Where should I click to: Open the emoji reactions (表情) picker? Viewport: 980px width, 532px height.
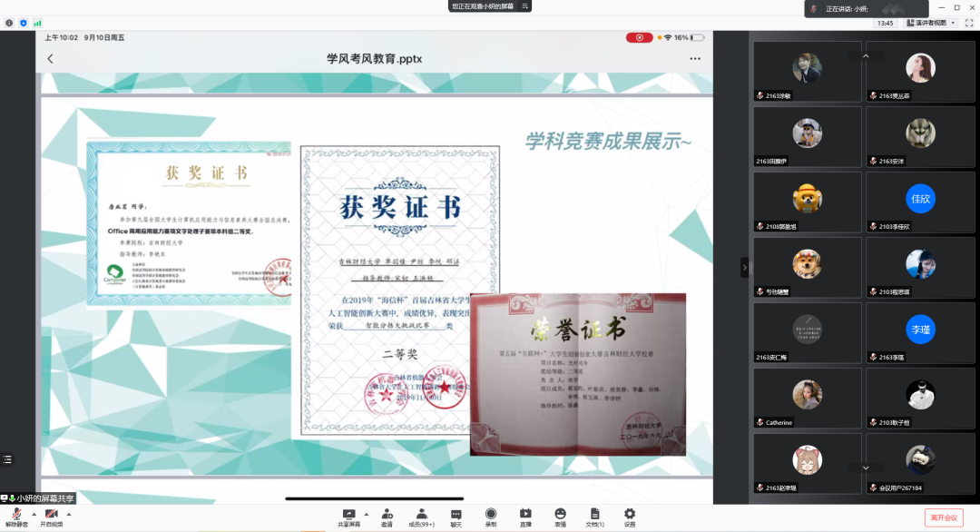pyautogui.click(x=560, y=516)
